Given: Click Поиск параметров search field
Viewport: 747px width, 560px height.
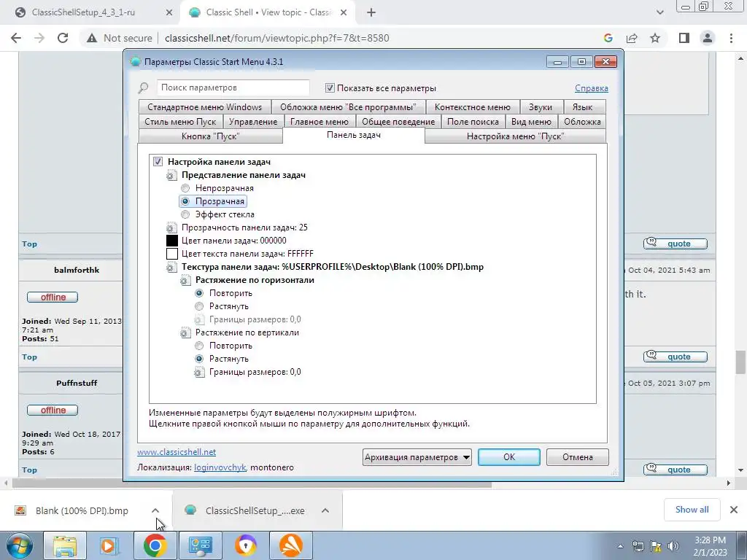Looking at the screenshot, I should 233,87.
